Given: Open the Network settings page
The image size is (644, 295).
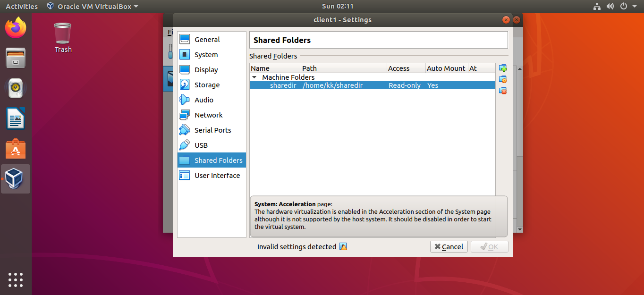Looking at the screenshot, I should [x=209, y=115].
